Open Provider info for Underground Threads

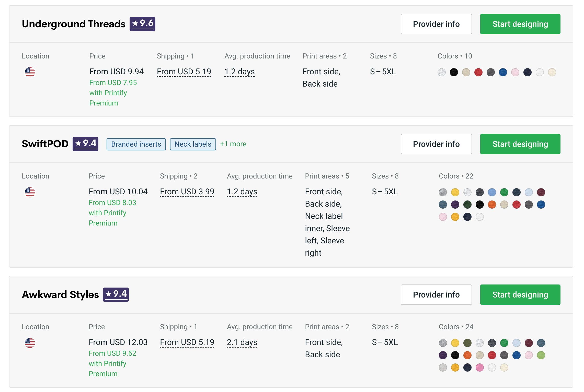click(x=436, y=24)
